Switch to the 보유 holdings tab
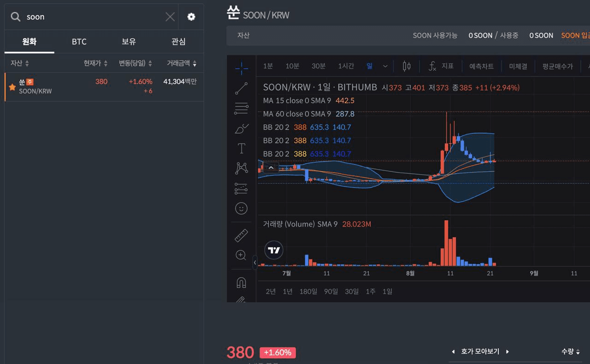The width and height of the screenshot is (590, 364). (129, 41)
